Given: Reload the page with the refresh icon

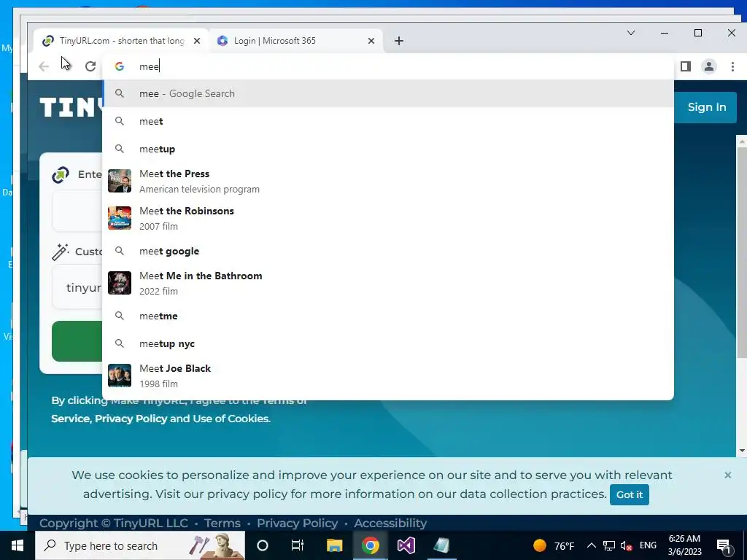Looking at the screenshot, I should 90,66.
